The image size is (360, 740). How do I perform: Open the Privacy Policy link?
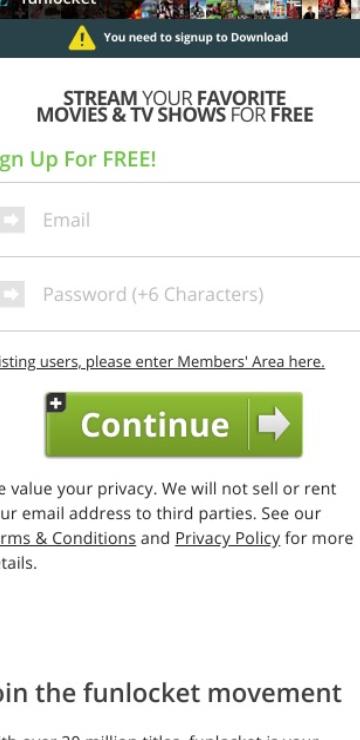click(x=227, y=538)
